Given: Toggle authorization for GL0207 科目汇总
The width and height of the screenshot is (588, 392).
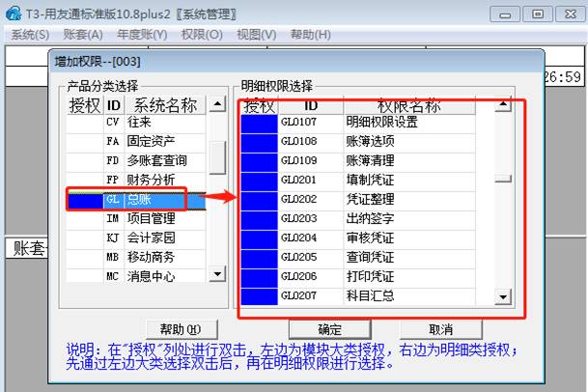Looking at the screenshot, I should coord(258,295).
